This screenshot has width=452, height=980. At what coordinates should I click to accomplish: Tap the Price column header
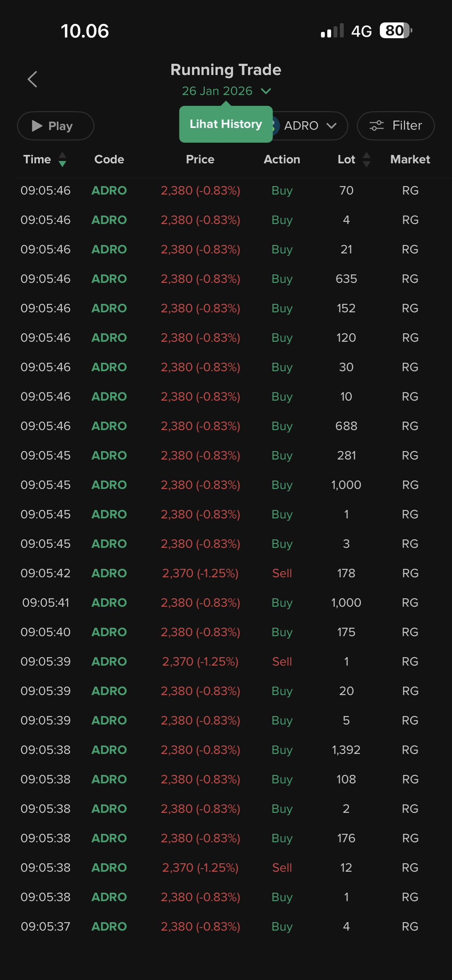(200, 159)
